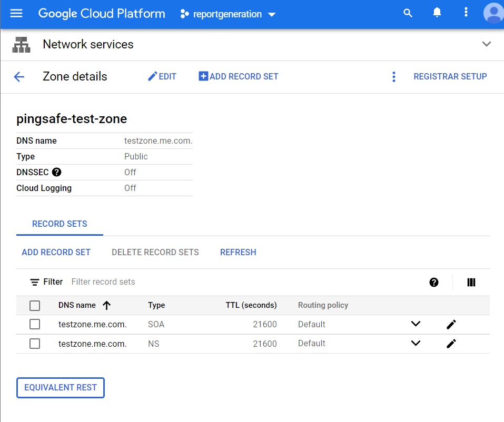Open the hamburger navigation menu

[x=16, y=14]
